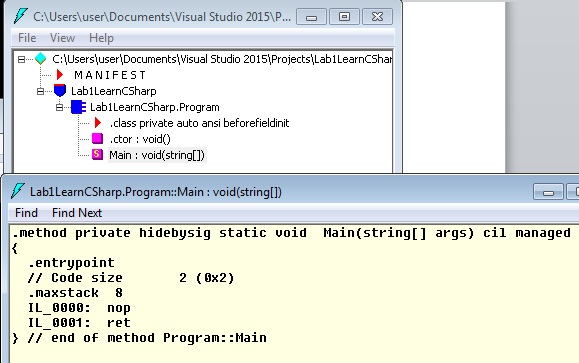Click the cyan diamond assembly icon
Image resolution: width=579 pixels, height=363 pixels.
coord(41,59)
